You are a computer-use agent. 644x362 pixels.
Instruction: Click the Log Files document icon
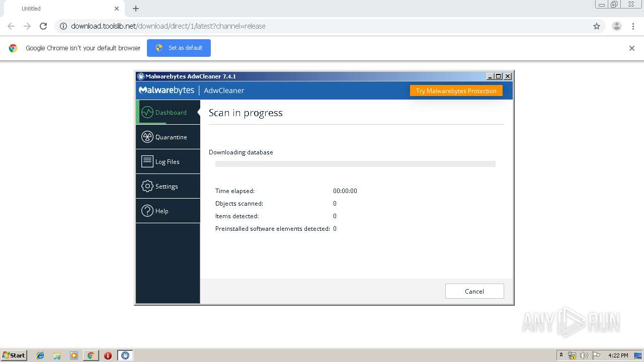[147, 161]
